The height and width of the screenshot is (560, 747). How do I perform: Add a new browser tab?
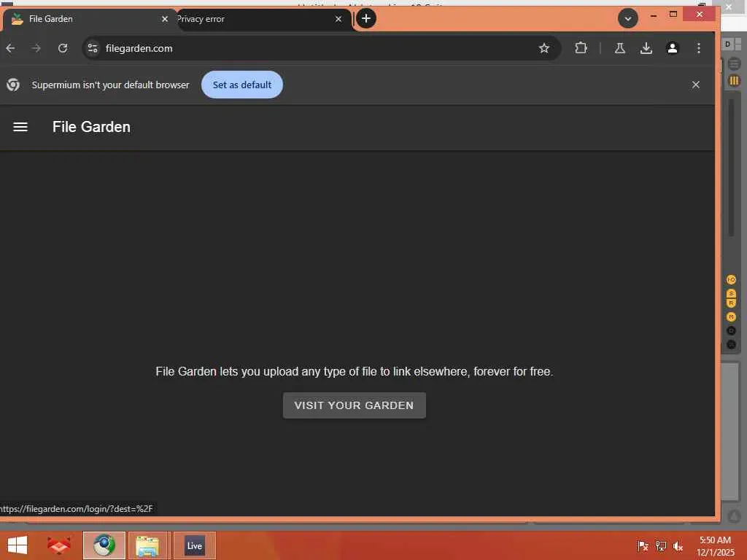pos(366,18)
